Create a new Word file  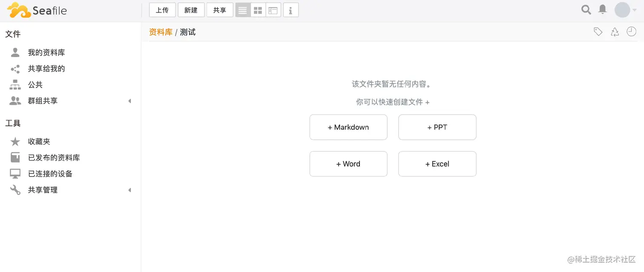pos(348,164)
